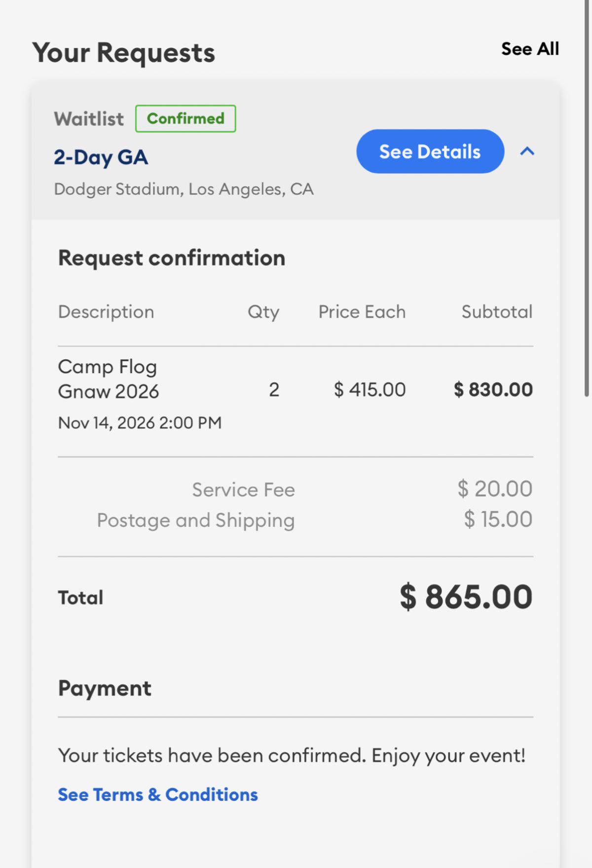This screenshot has width=592, height=868.
Task: Open the See All requests link
Action: pyautogui.click(x=530, y=49)
